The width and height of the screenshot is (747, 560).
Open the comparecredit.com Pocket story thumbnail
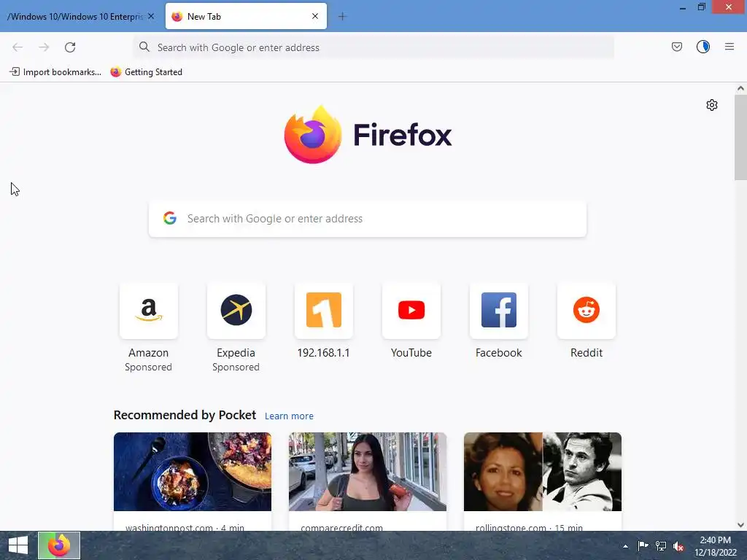[x=368, y=472]
